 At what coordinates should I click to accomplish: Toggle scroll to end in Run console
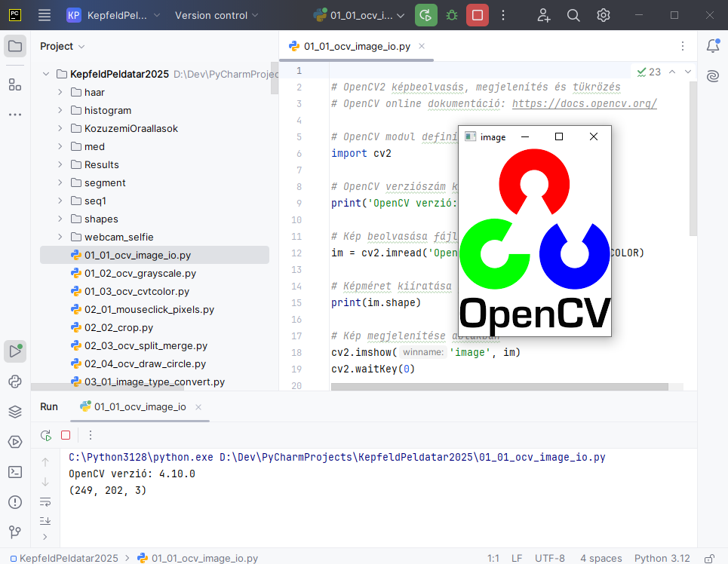pyautogui.click(x=45, y=520)
